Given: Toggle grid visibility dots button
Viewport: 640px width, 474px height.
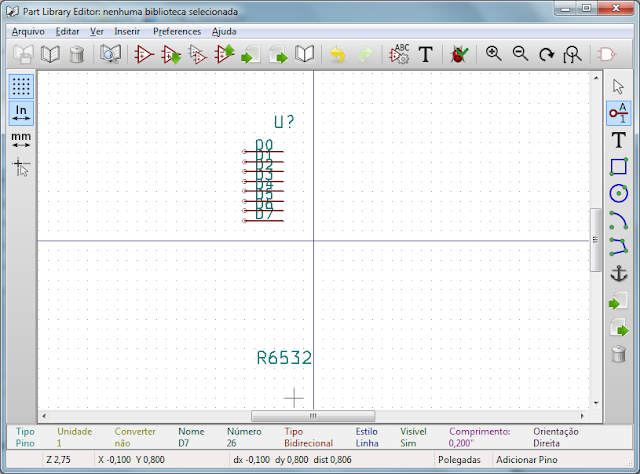Looking at the screenshot, I should tap(21, 86).
